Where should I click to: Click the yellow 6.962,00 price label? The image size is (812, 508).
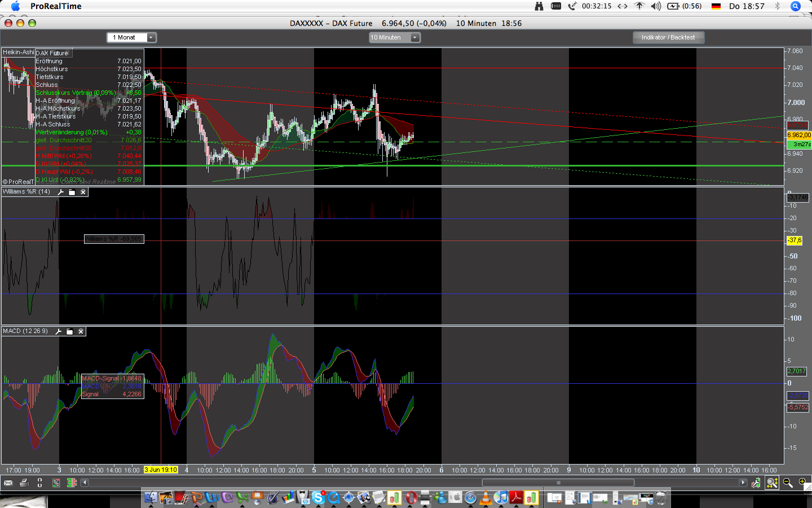(799, 135)
